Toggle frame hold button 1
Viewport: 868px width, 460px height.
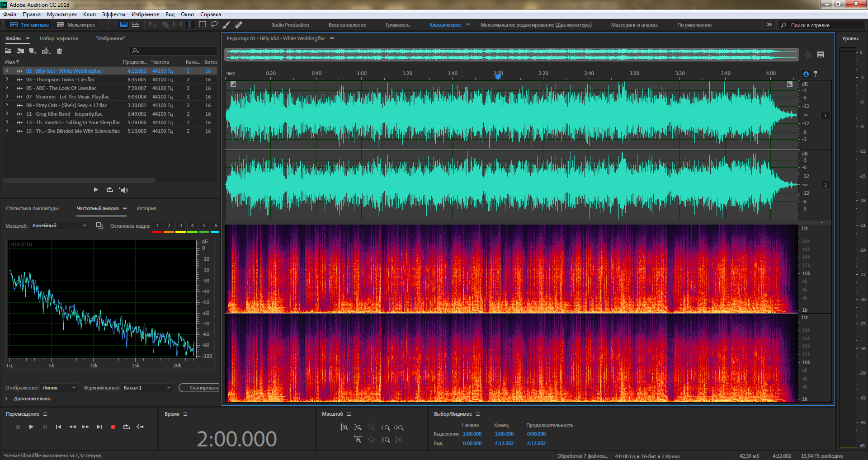157,226
